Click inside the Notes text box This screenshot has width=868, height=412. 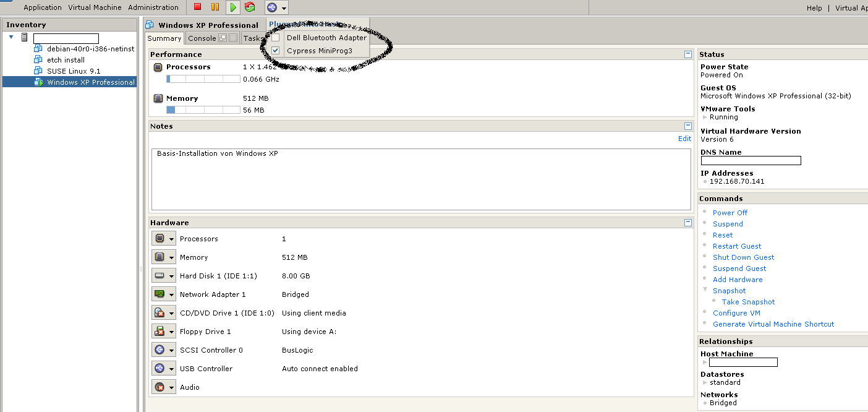pyautogui.click(x=421, y=179)
